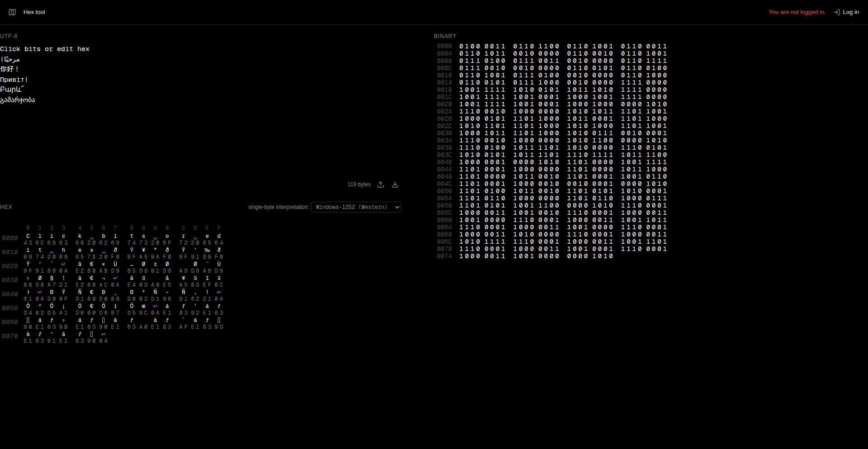Click the red 'You are not logged in.' text
The width and height of the screenshot is (868, 449).
(x=797, y=12)
